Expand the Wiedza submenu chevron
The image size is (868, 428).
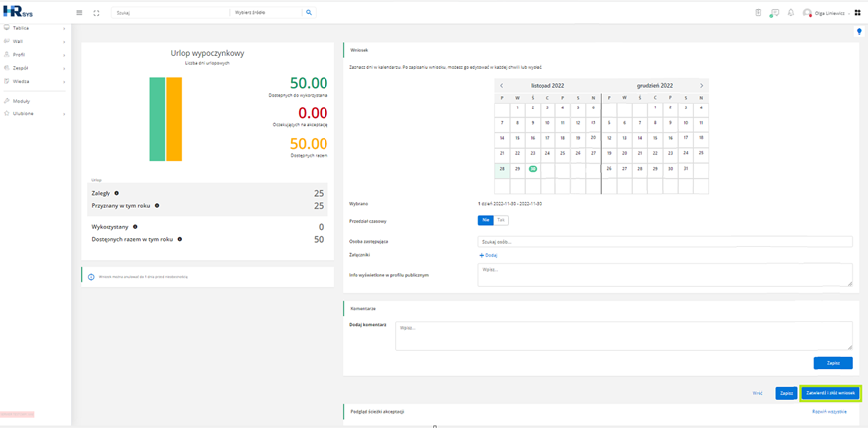[64, 82]
